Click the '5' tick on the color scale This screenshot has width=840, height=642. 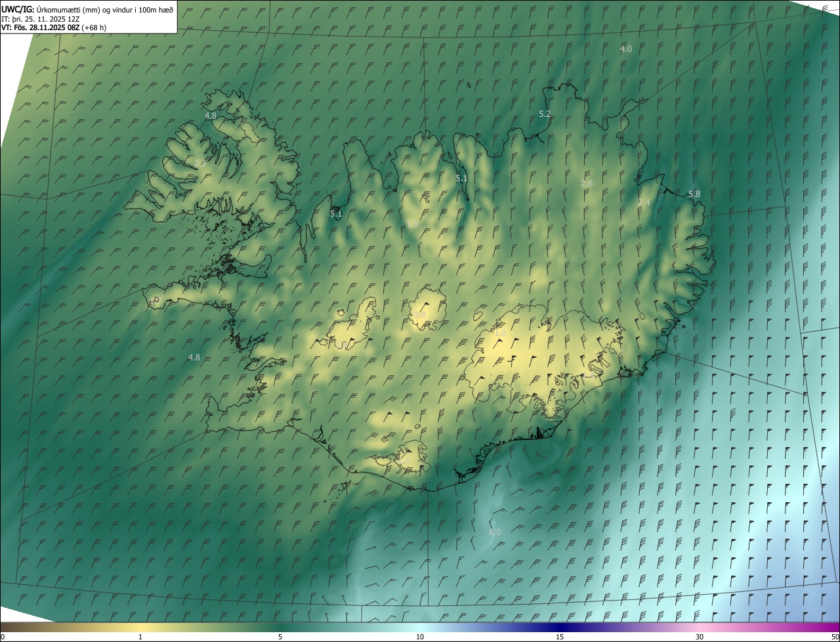point(280,637)
